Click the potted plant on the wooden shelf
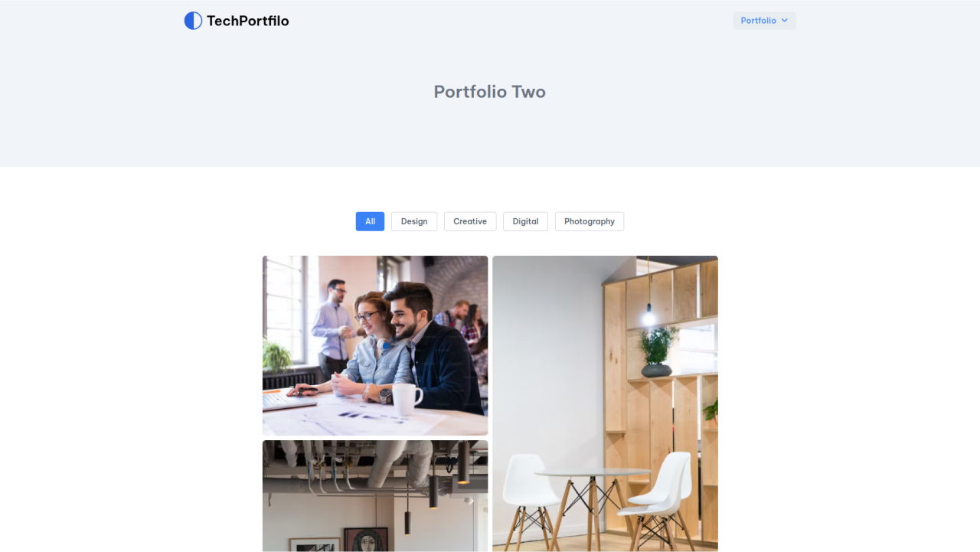 (657, 352)
